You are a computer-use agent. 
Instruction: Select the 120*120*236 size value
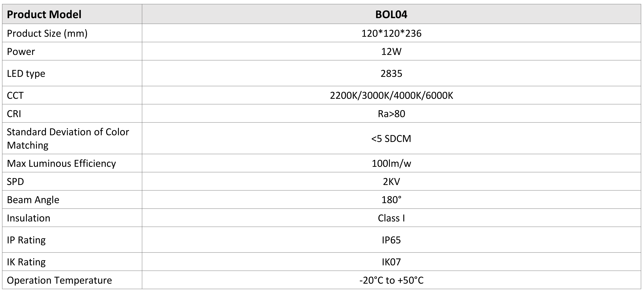coord(391,33)
